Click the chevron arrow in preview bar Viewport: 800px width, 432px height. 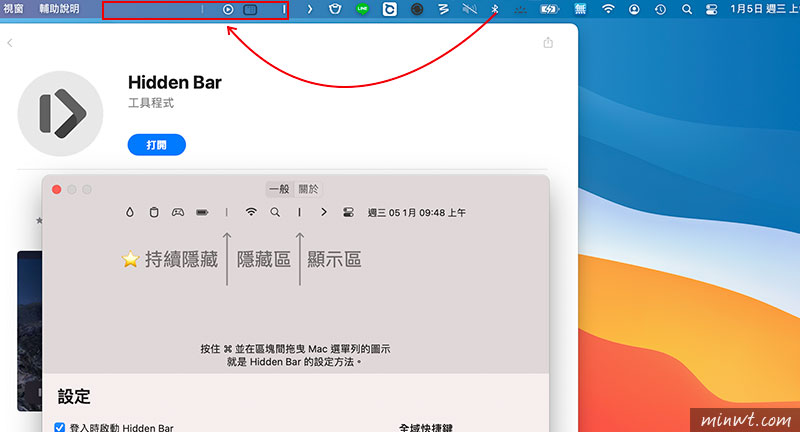(323, 212)
